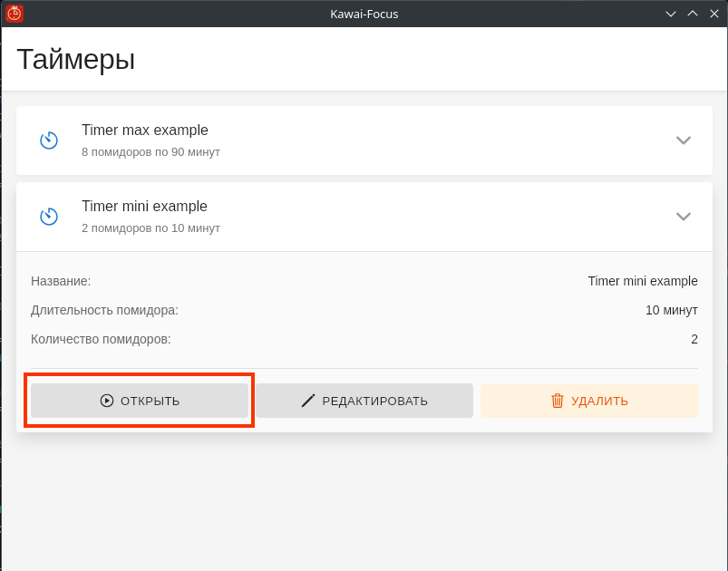This screenshot has height=571, width=728.
Task: Edit the timer with РЕДАКТИРОВАТЬ
Action: coord(364,401)
